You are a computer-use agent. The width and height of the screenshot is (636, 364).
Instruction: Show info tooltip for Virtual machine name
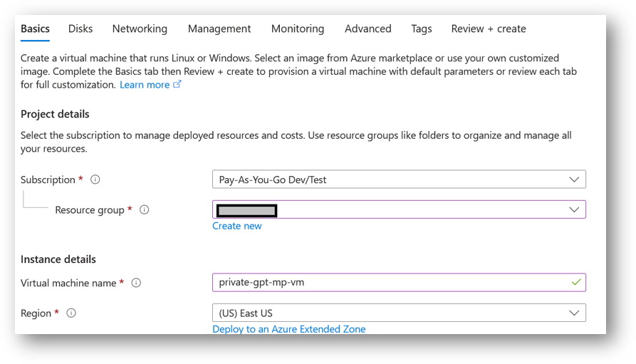(x=136, y=283)
